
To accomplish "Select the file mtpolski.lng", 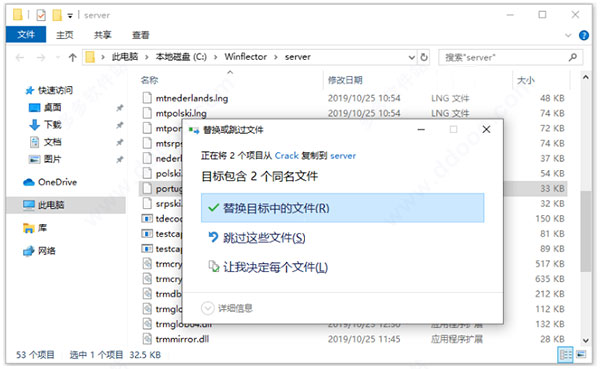I will pos(181,113).
